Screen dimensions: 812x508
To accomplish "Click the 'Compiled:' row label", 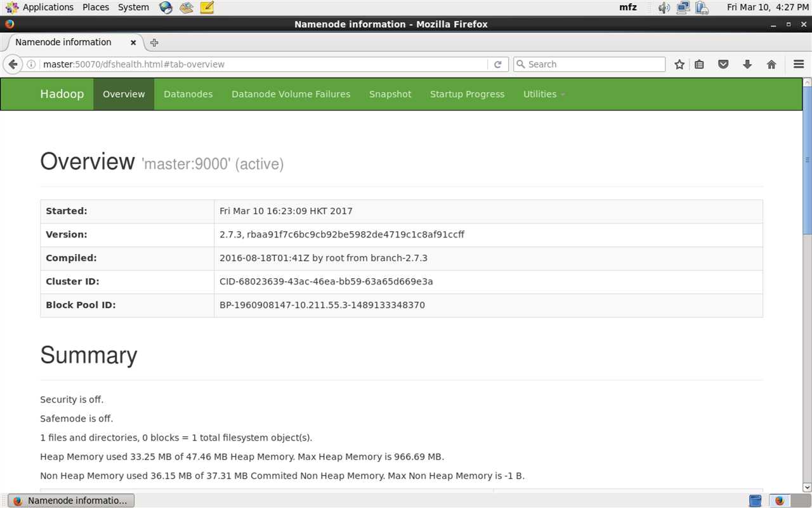I will pyautogui.click(x=71, y=258).
